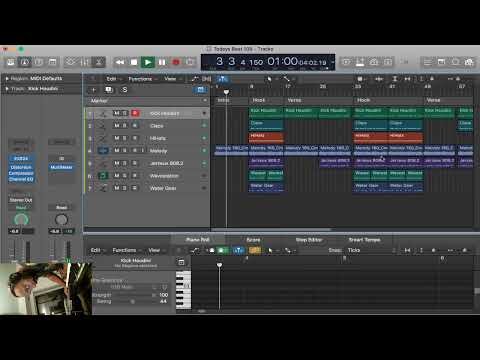
Task: Switch to the Step Editor tab
Action: (x=309, y=240)
